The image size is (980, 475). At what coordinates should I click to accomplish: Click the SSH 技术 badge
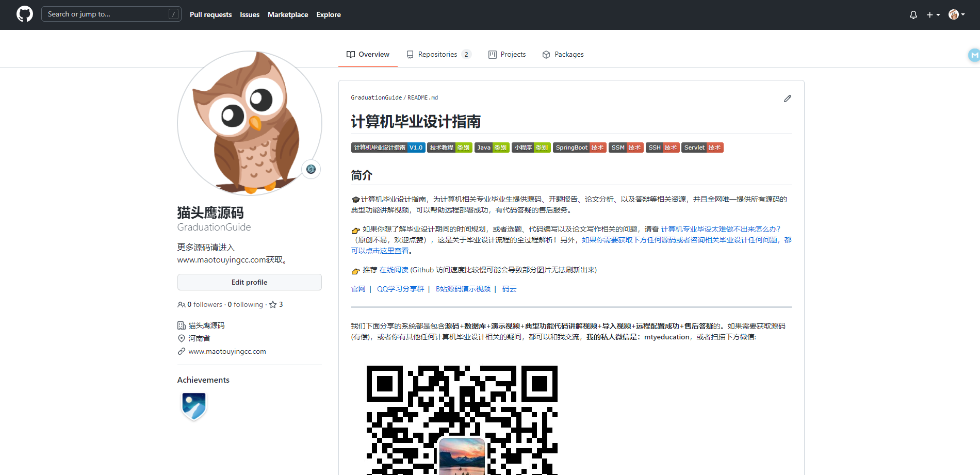662,148
